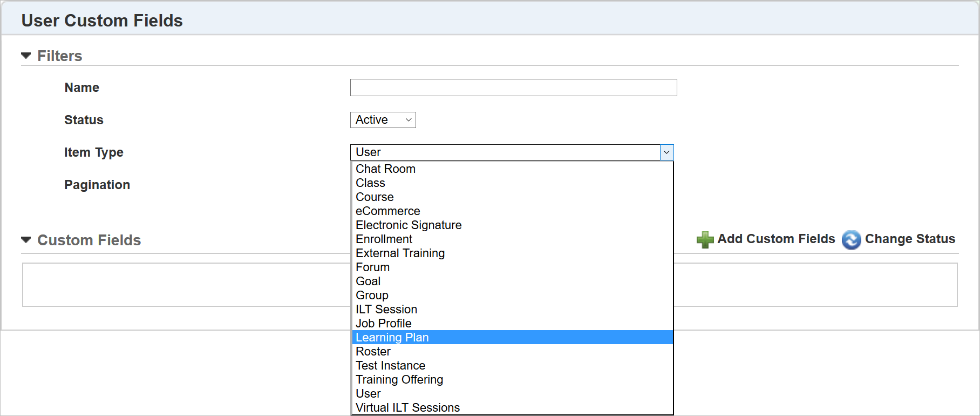Viewport: 980px width, 416px height.
Task: Collapse the Custom Fields section triangle
Action: [x=26, y=240]
